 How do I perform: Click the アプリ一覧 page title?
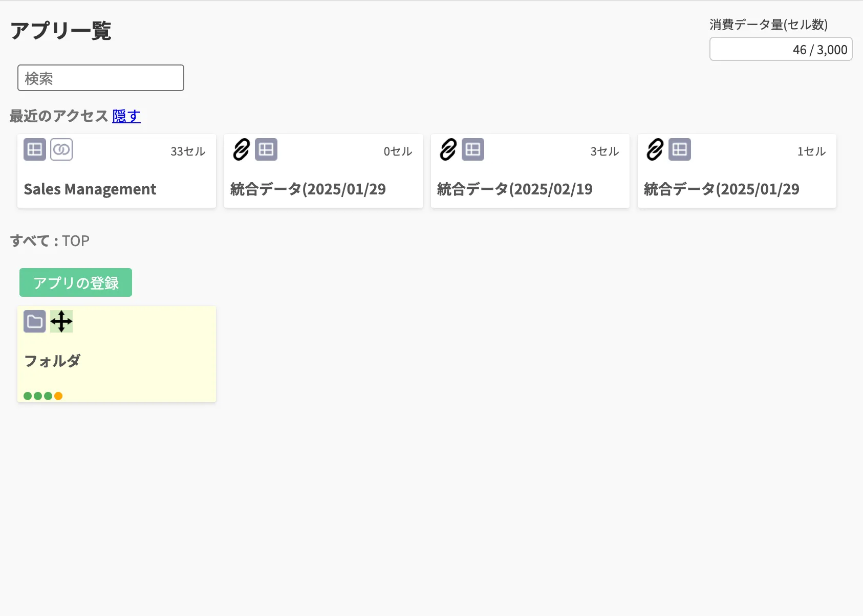tap(61, 31)
